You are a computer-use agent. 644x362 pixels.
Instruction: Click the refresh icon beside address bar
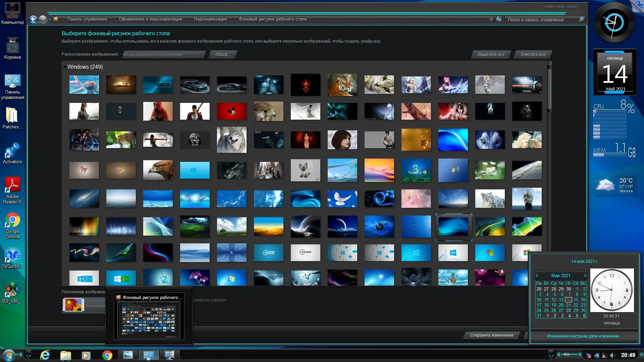pyautogui.click(x=499, y=19)
